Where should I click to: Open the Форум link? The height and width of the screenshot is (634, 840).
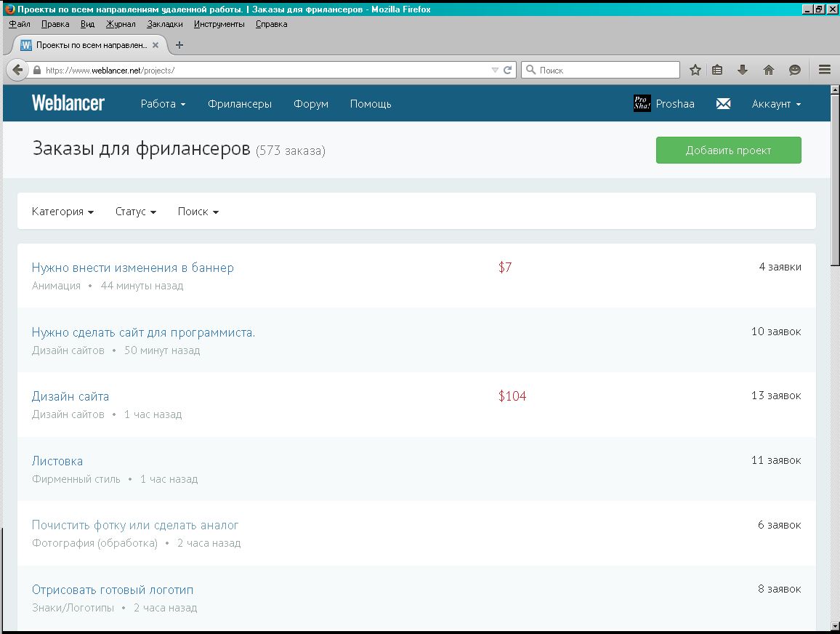click(311, 104)
